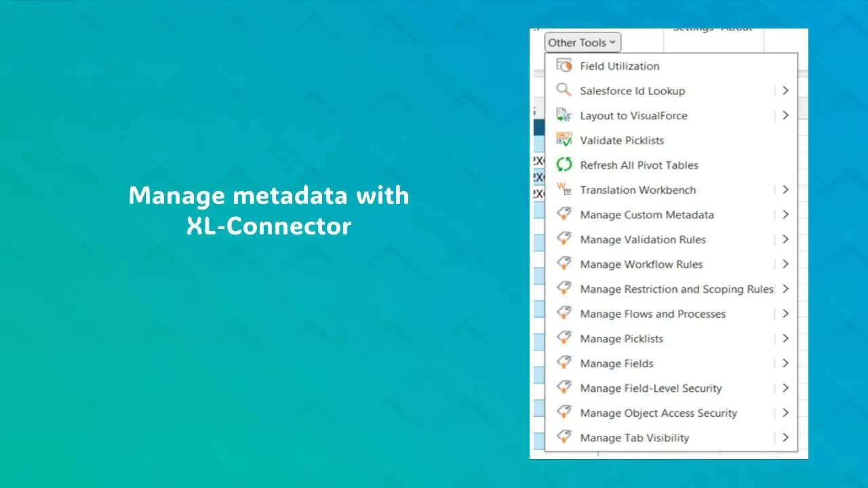Screen dimensions: 868x488
Task: Open the Other Tools dropdown
Action: coord(582,43)
